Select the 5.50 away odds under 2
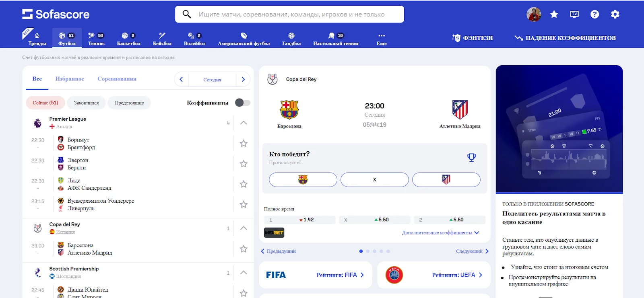 point(450,220)
